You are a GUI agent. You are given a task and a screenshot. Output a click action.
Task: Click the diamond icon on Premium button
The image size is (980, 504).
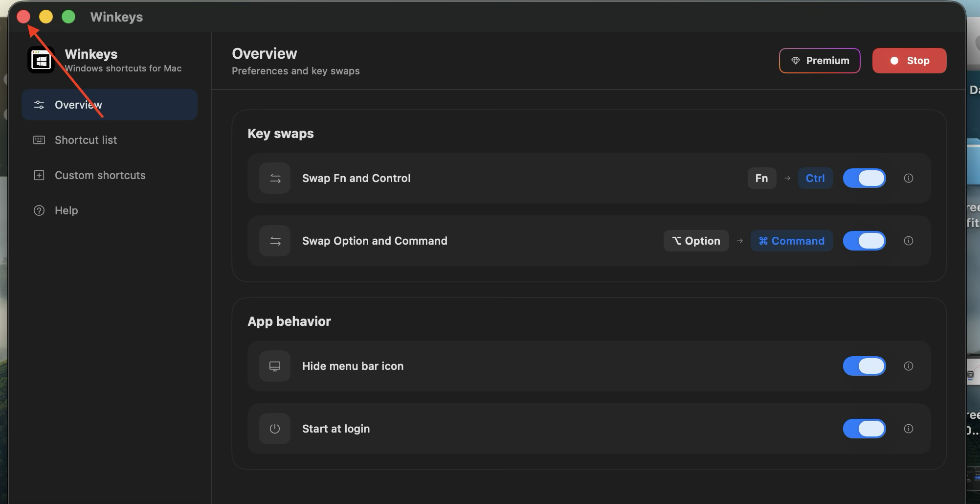coord(796,61)
